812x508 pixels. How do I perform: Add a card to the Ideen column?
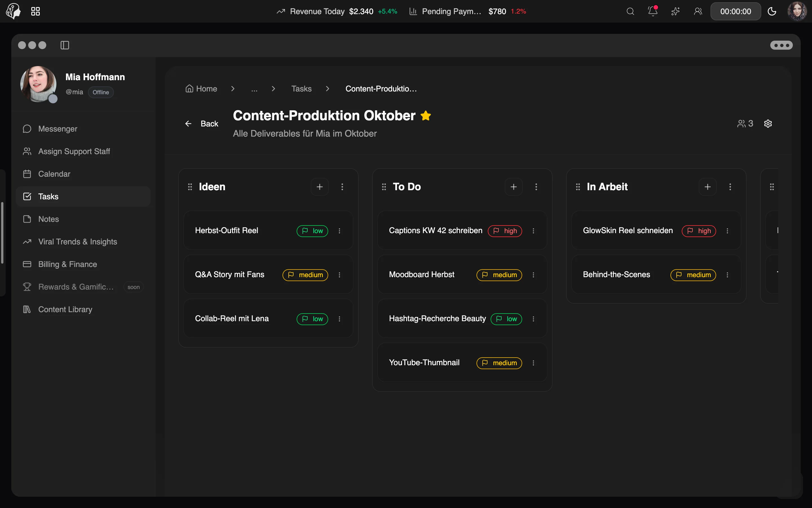click(x=319, y=187)
